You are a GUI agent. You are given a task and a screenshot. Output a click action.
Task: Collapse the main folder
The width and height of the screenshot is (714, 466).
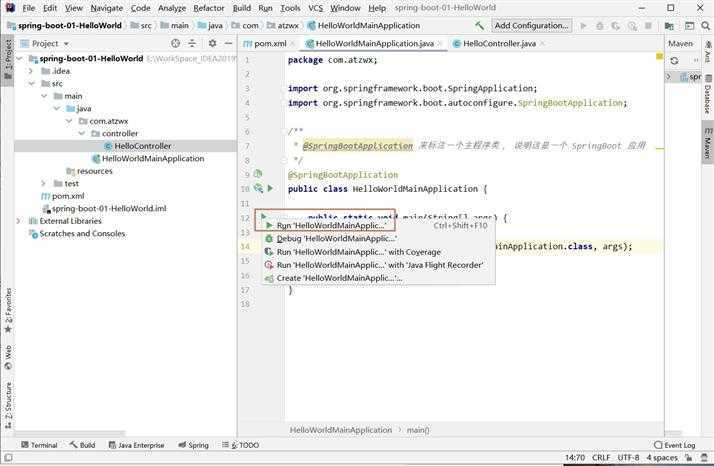[44, 96]
